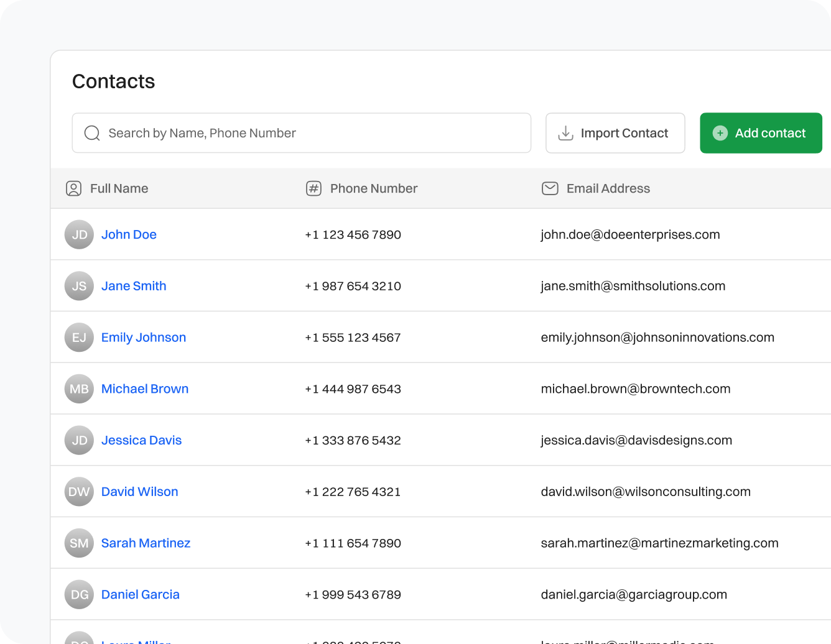831x644 pixels.
Task: Click the download icon on Import Contact
Action: pyautogui.click(x=565, y=133)
